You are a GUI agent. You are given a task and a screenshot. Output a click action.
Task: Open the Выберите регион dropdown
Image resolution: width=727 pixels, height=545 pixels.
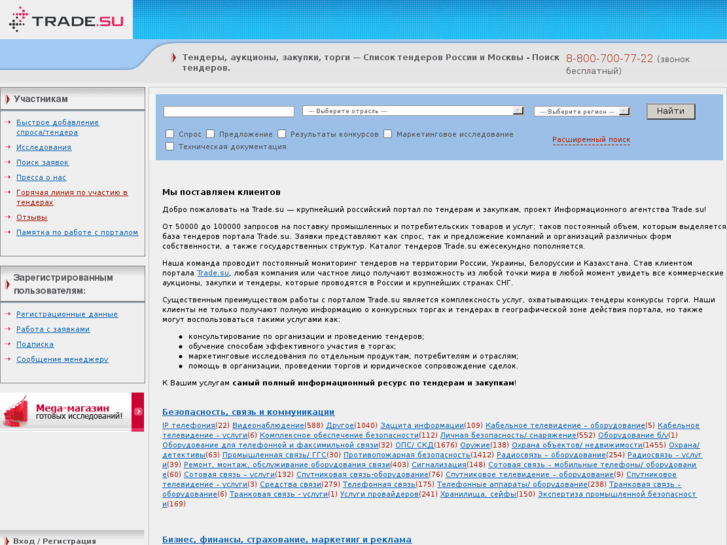coord(582,111)
